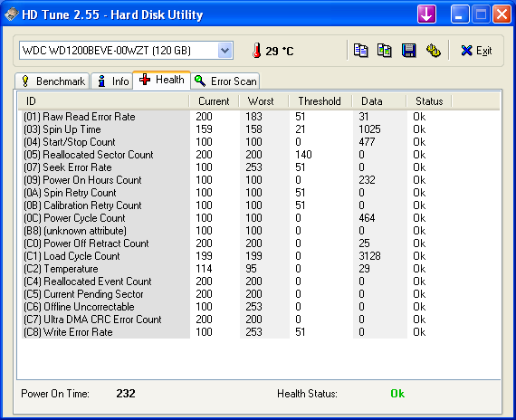Open the Info tab
The height and width of the screenshot is (420, 516).
point(112,81)
